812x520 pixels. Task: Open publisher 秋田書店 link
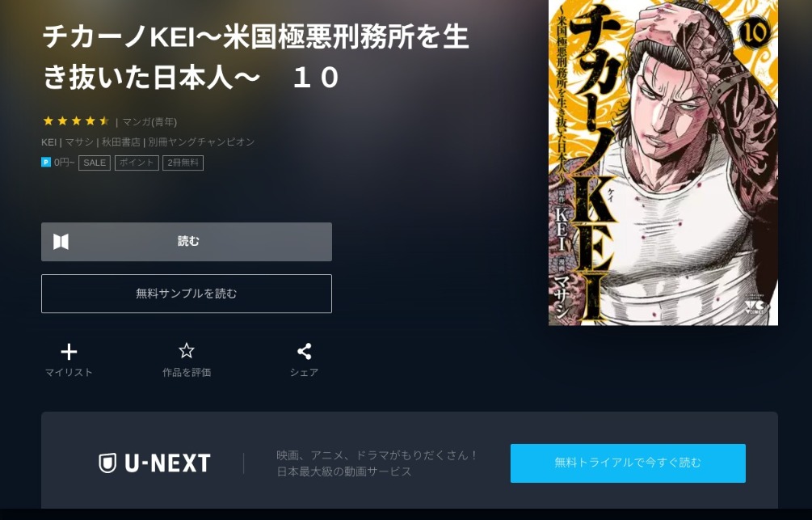pos(121,142)
